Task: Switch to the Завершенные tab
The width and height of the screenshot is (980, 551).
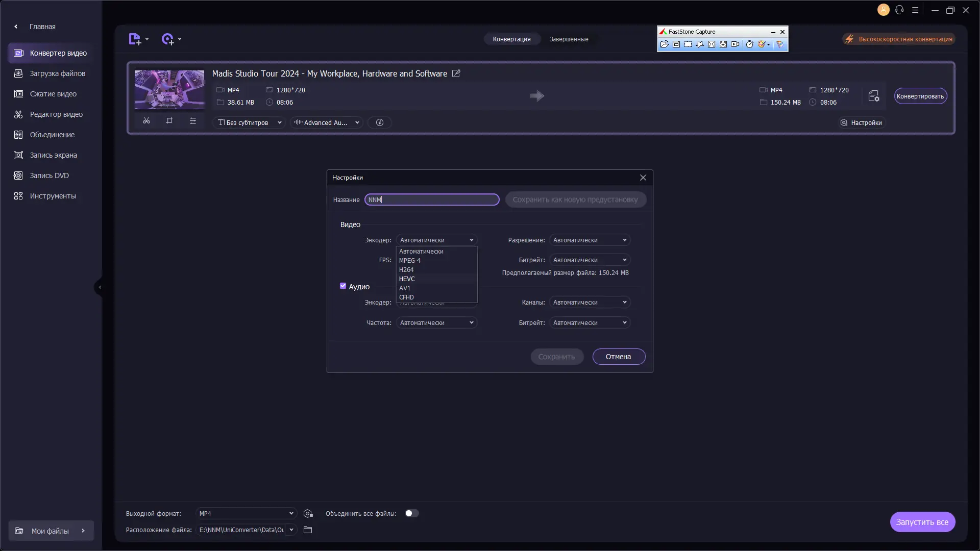Action: [569, 39]
